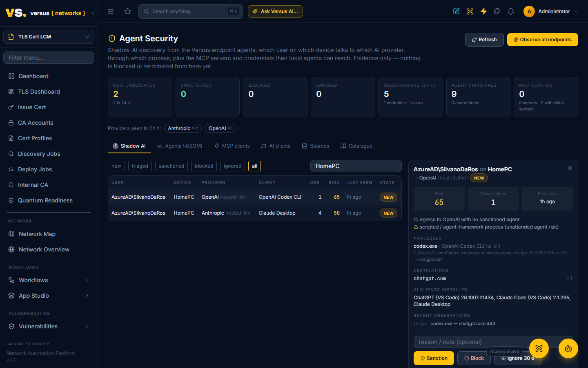Open Quantum Readiness page

49,200
